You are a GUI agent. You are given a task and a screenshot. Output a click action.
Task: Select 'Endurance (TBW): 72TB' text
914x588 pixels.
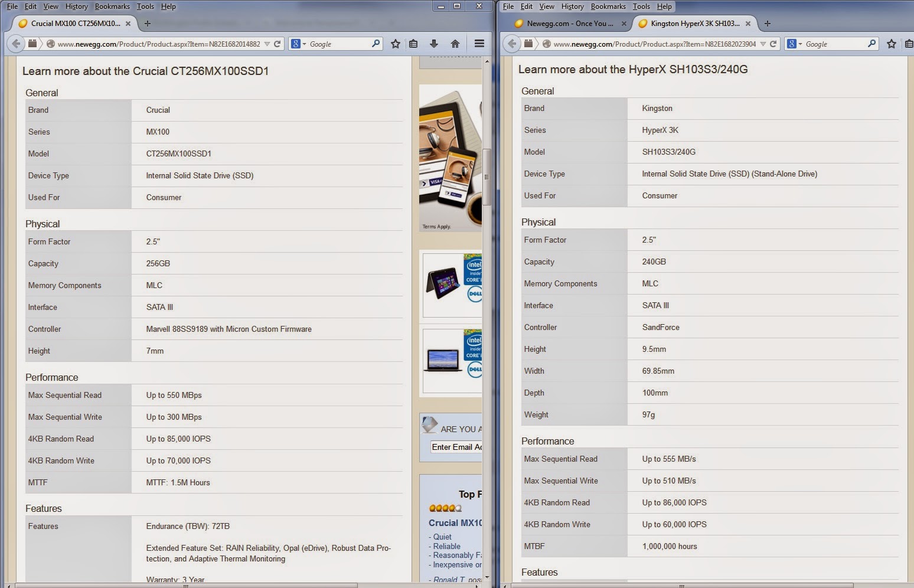click(x=188, y=526)
